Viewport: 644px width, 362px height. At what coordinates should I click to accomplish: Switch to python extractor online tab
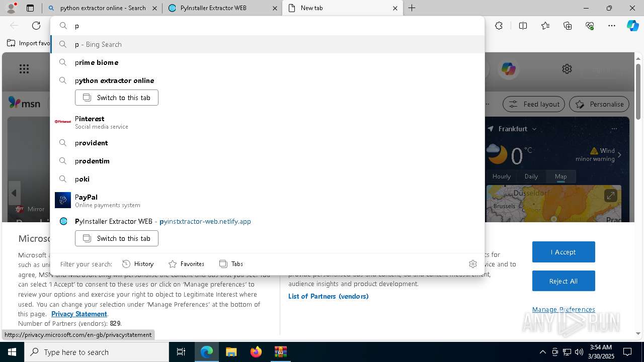102,8
